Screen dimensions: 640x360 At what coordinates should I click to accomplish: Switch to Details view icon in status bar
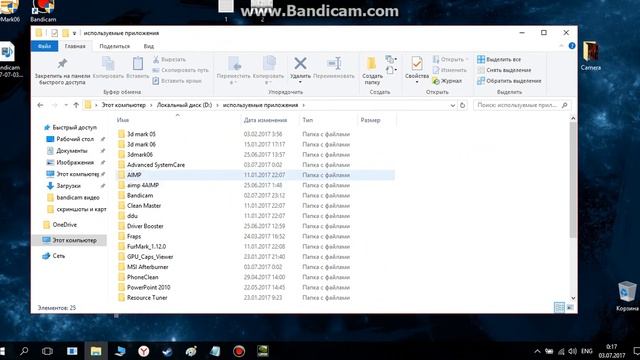click(x=560, y=307)
